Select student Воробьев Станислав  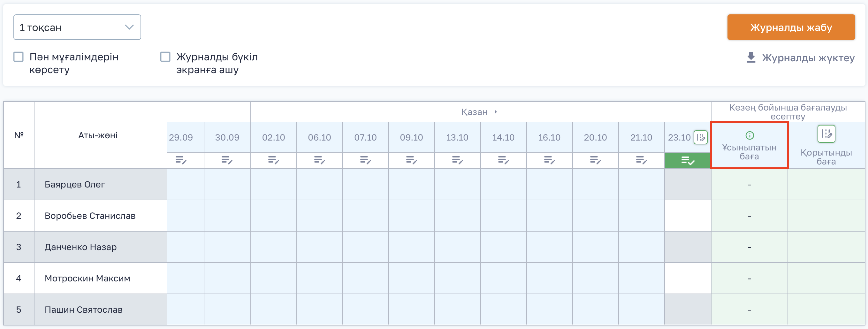90,216
